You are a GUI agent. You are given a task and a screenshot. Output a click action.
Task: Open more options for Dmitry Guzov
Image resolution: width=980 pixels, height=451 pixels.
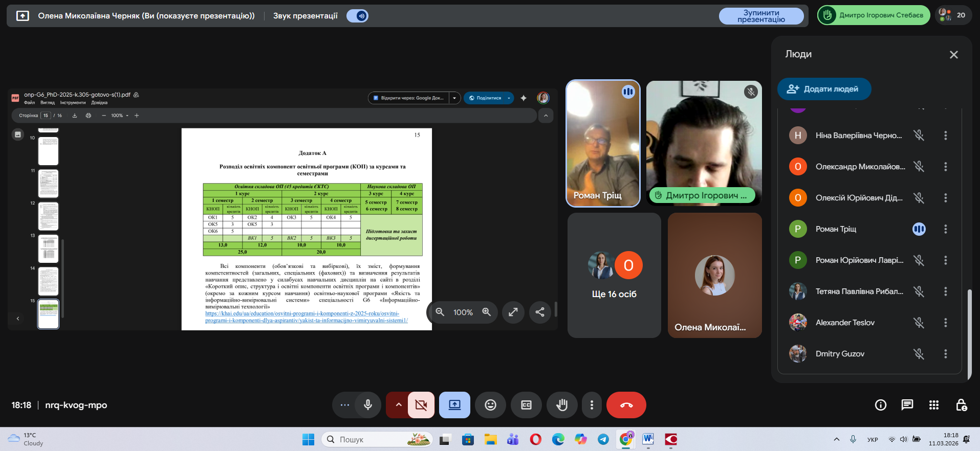pos(945,354)
